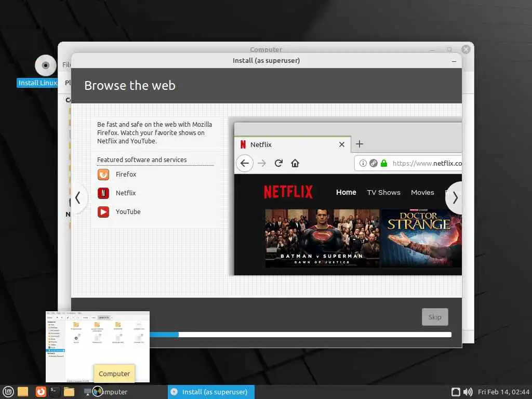Viewport: 532px width, 399px height.
Task: Launch the terminal from the taskbar
Action: [x=55, y=392]
